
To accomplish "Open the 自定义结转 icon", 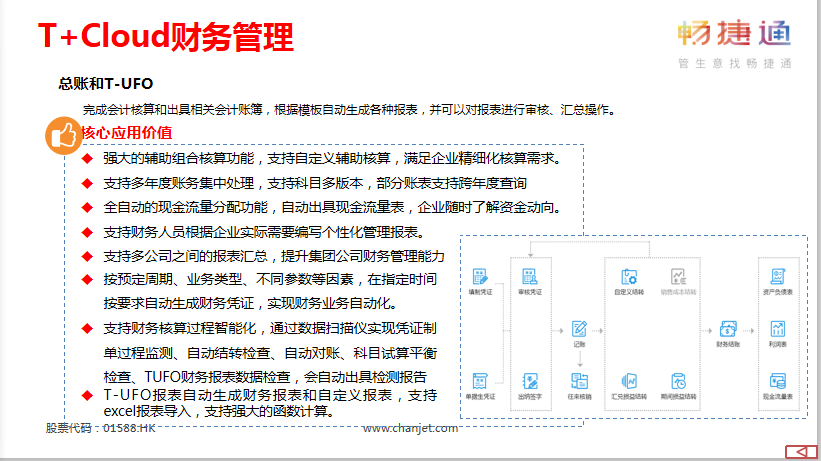I will point(629,277).
